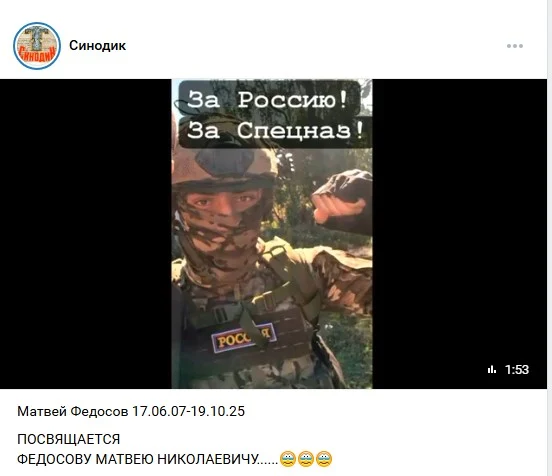Screen dimensions: 552x476
Task: Open the three-dot post options menu
Action: click(515, 46)
